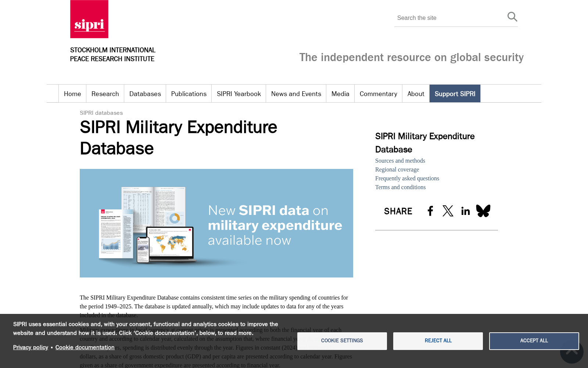This screenshot has width=588, height=368.
Task: Open the Privacy policy link
Action: click(31, 347)
